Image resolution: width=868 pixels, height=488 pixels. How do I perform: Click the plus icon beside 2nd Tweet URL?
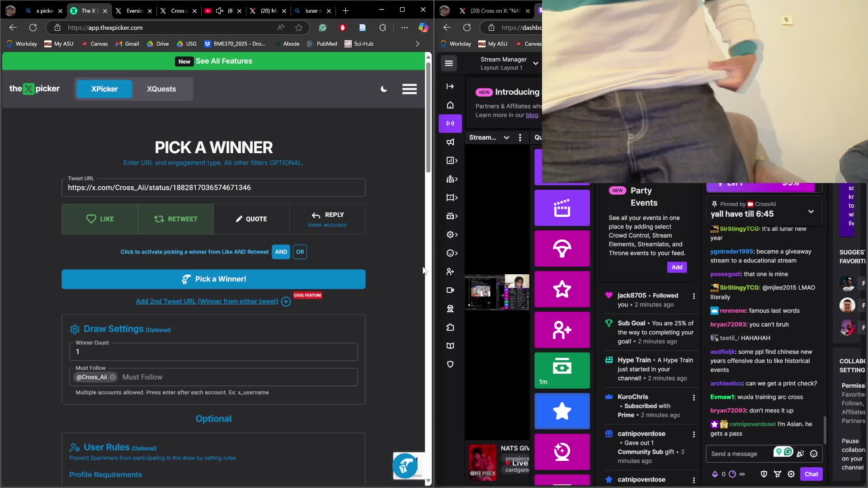click(x=286, y=302)
